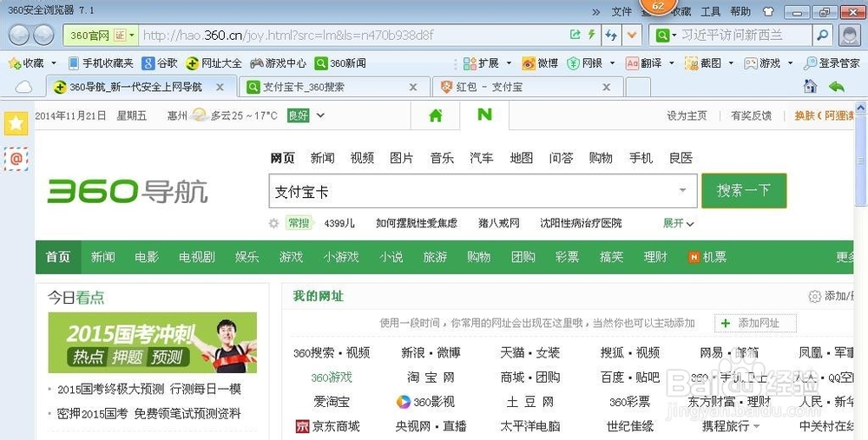
Task: Open the 京东商城 link
Action: pyautogui.click(x=328, y=426)
